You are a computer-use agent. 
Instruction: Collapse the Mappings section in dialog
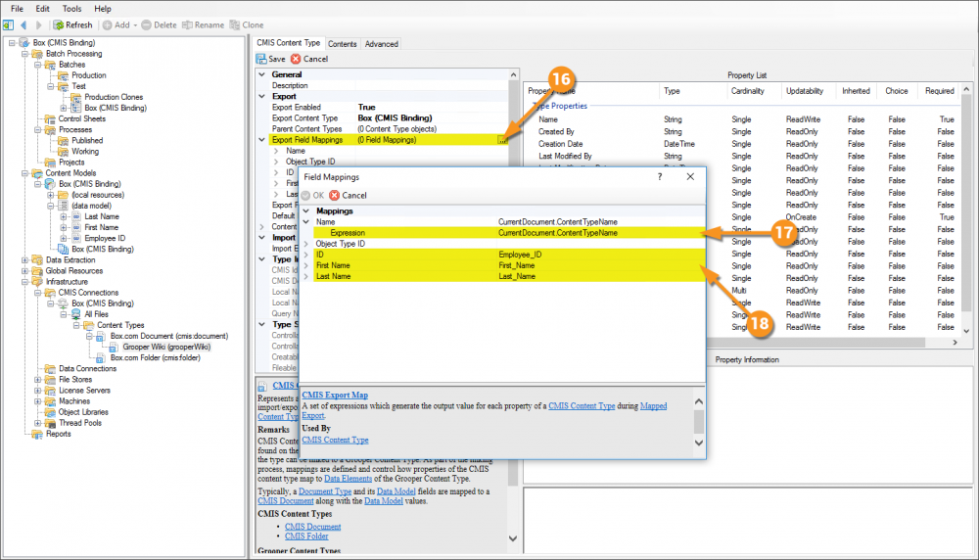[x=306, y=211]
